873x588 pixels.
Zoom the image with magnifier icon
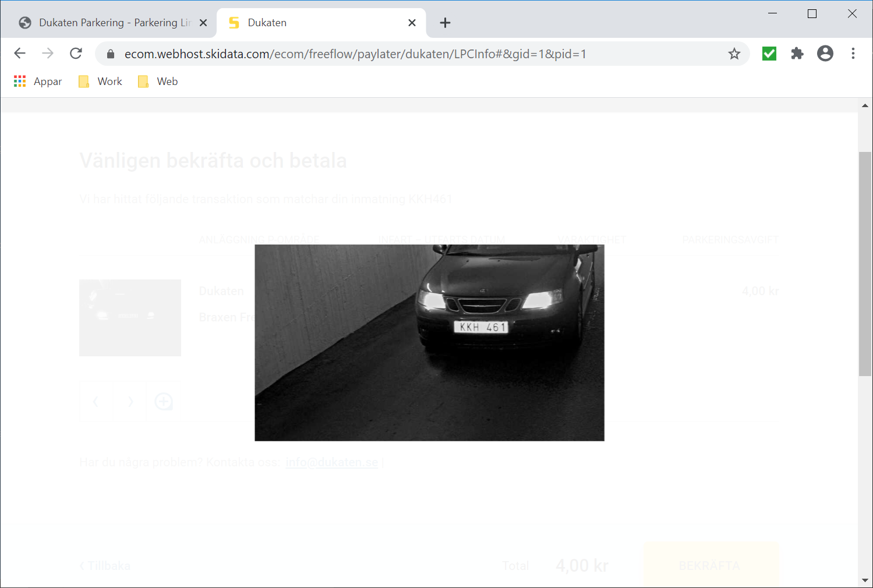pyautogui.click(x=164, y=402)
